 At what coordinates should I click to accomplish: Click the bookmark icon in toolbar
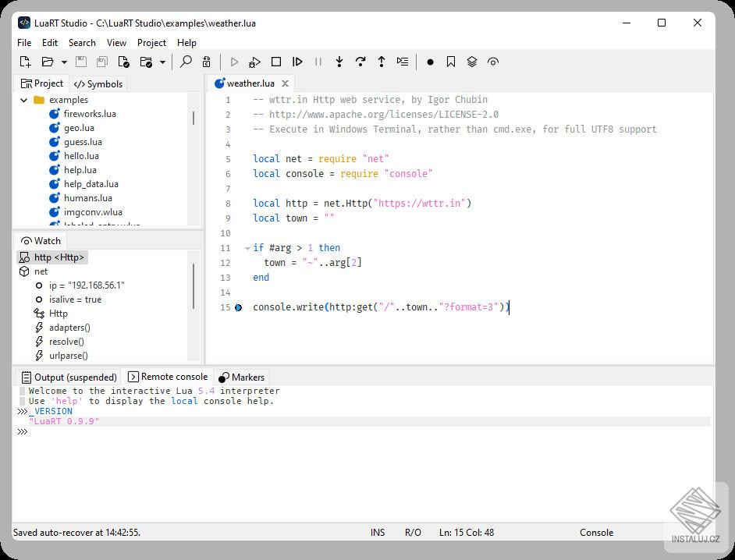tap(451, 62)
